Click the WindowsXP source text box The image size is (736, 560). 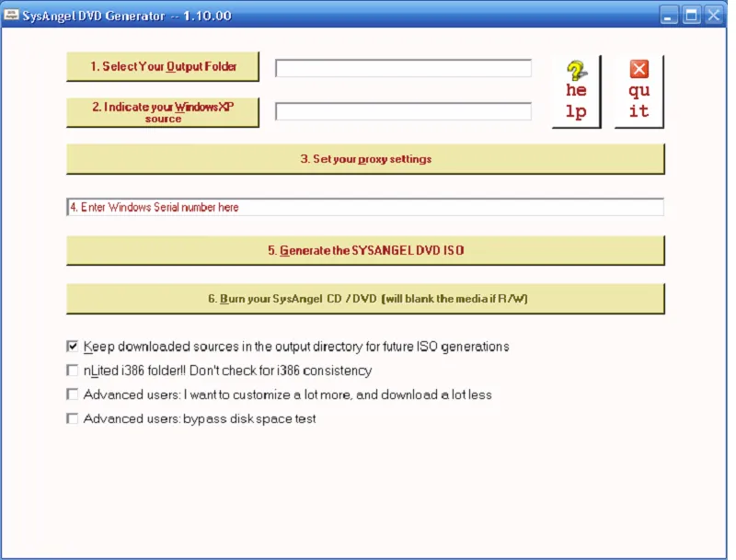point(402,111)
